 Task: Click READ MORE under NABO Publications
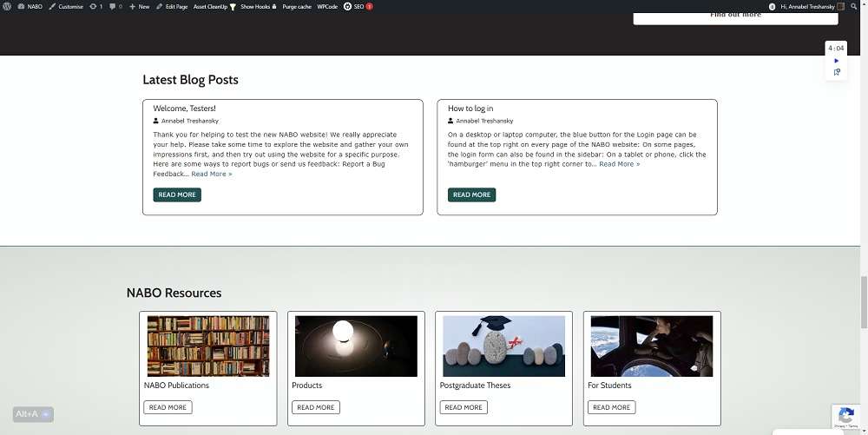pos(168,407)
